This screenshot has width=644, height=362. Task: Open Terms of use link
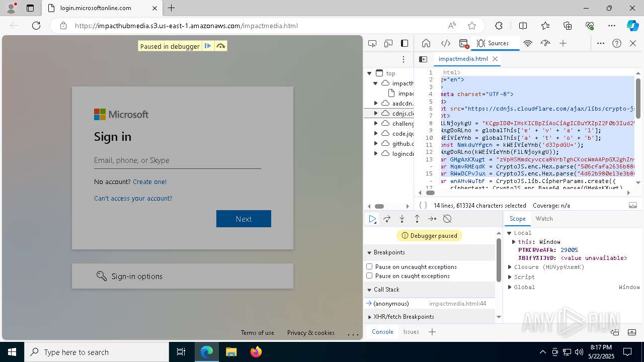[257, 333]
